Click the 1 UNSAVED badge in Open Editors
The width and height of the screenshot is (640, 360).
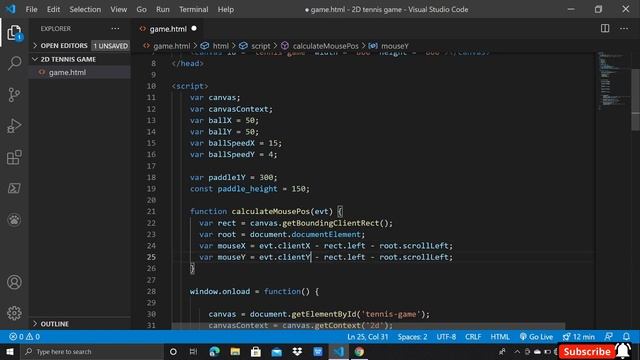point(111,46)
